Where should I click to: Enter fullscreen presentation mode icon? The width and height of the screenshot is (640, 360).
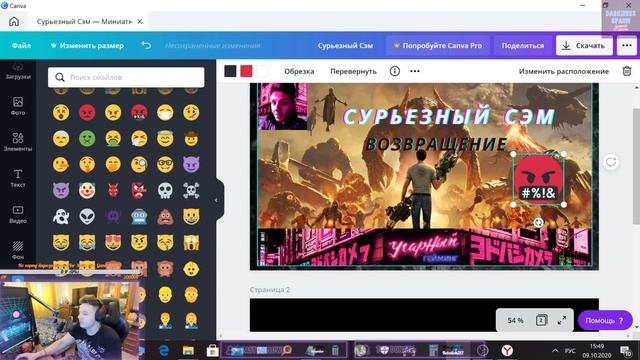[x=562, y=320]
